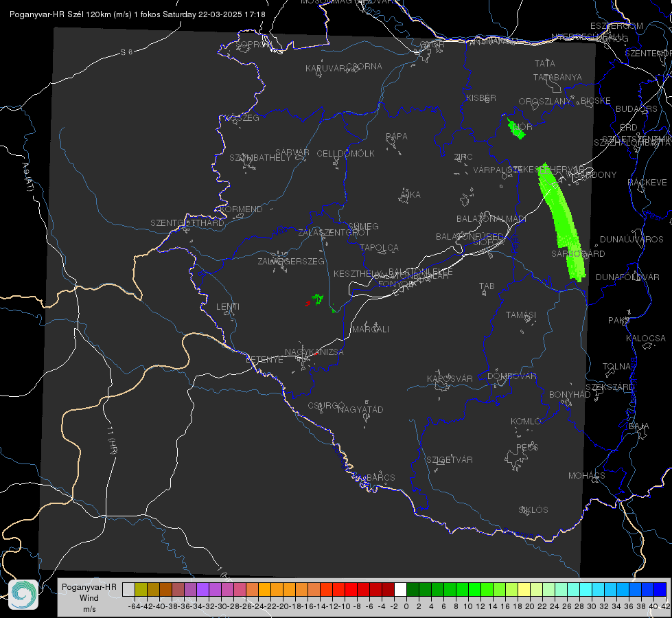Click the TAB town label
Image resolution: width=672 pixels, height=618 pixels.
[x=487, y=286]
